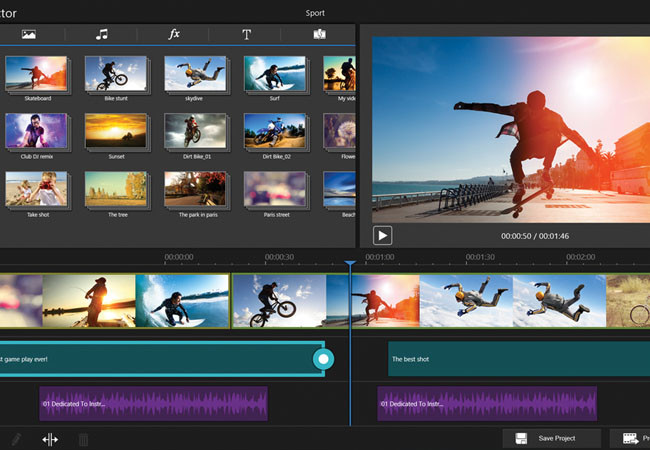Screen dimensions: 650x450
Task: Select the Dirt Bike_01 thumbnail
Action: click(195, 131)
